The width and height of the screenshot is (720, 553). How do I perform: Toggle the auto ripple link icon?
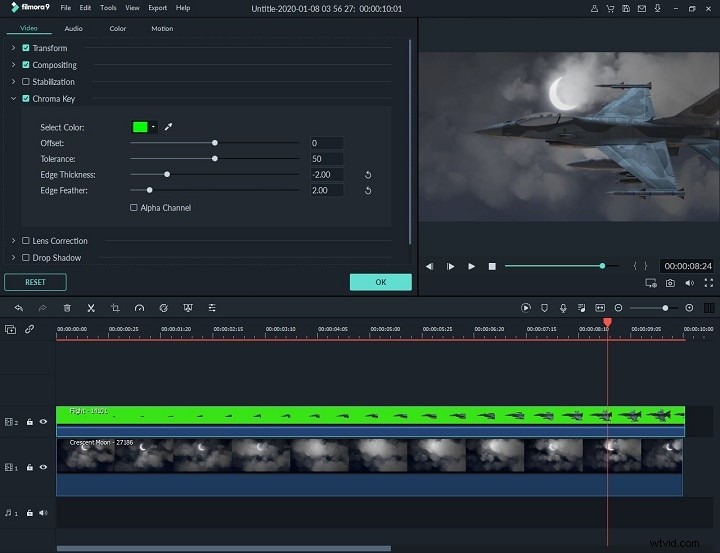point(29,329)
